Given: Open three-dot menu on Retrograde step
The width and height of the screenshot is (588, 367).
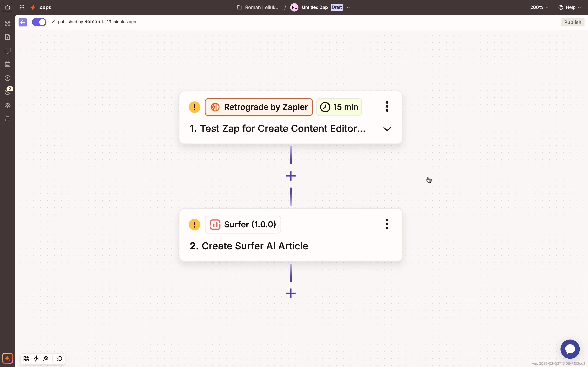Looking at the screenshot, I should tap(387, 106).
